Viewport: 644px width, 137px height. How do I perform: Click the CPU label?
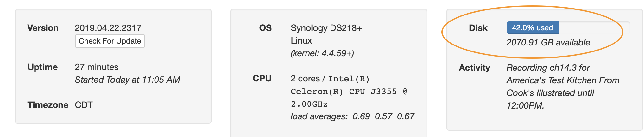262,78
